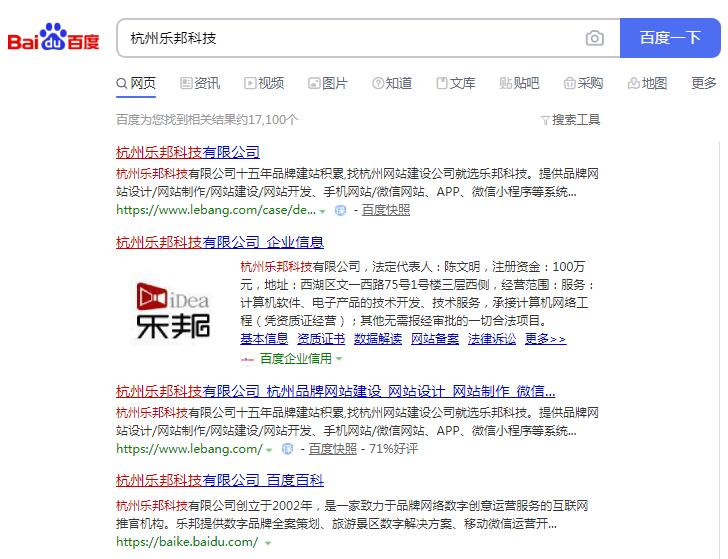The width and height of the screenshot is (728, 559).
Task: Click the filter funnel icon beside 搜索工具
Action: pos(546,121)
